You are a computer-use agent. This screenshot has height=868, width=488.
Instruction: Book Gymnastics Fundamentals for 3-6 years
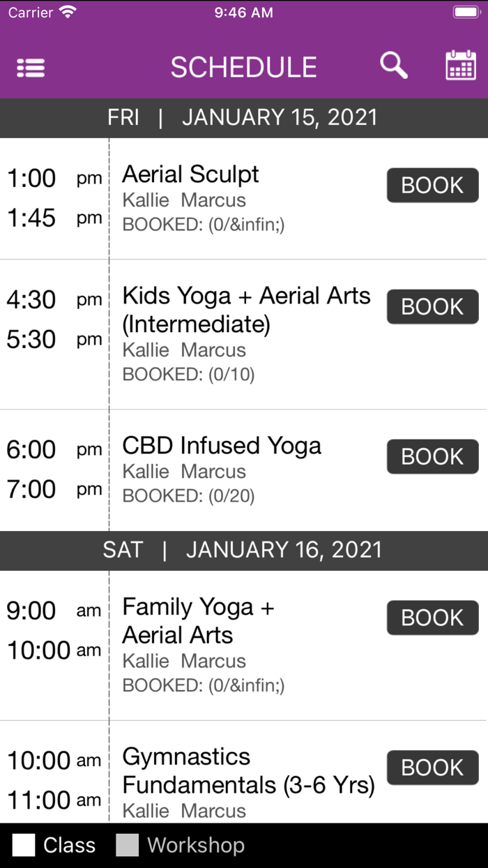pos(432,767)
